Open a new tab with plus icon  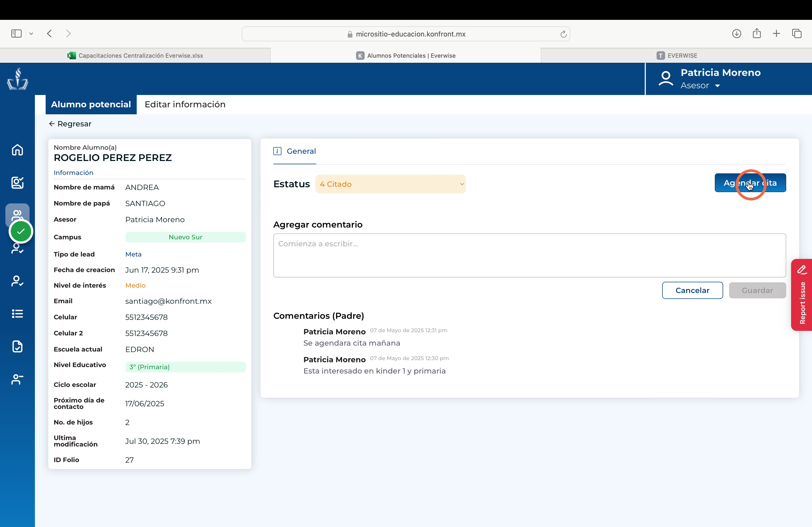pos(777,33)
